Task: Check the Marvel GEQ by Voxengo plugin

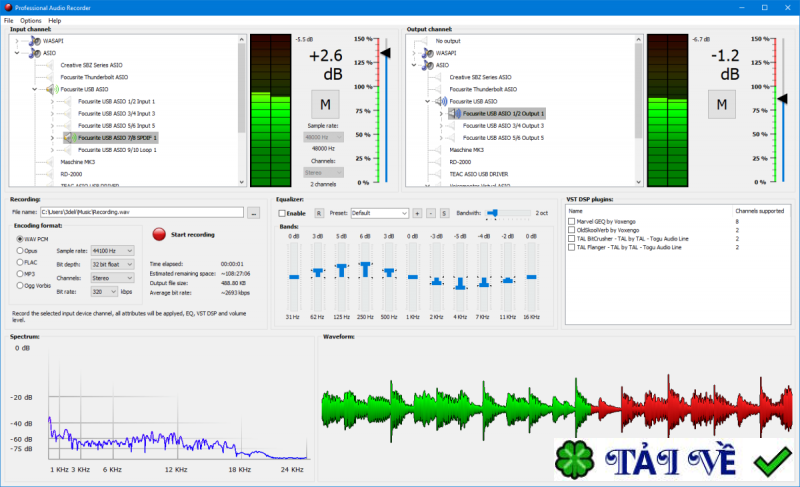Action: pyautogui.click(x=571, y=221)
